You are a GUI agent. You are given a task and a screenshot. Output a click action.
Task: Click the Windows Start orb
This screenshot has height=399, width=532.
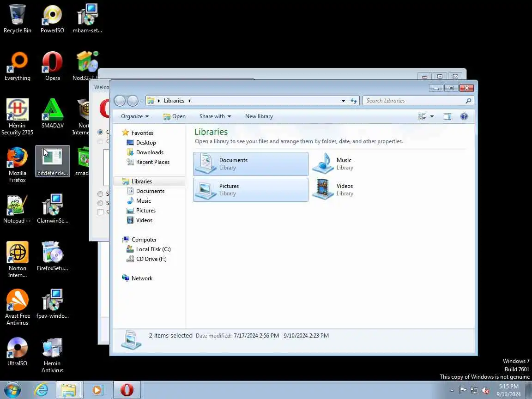[12, 390]
